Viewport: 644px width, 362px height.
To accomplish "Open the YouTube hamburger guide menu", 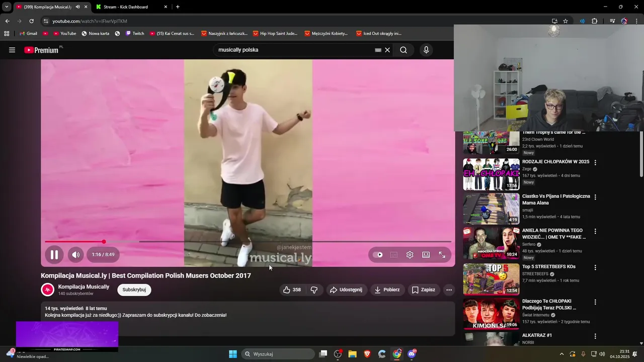I will 12,50.
